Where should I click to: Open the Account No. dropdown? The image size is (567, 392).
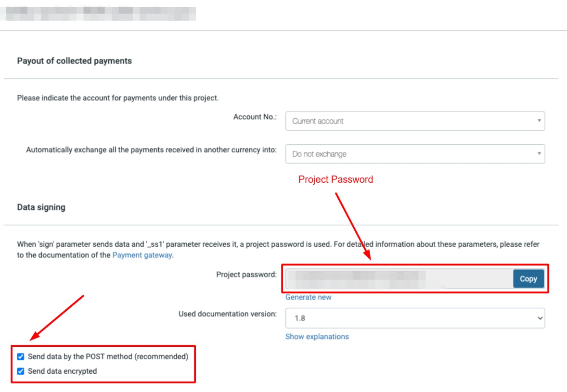point(414,121)
